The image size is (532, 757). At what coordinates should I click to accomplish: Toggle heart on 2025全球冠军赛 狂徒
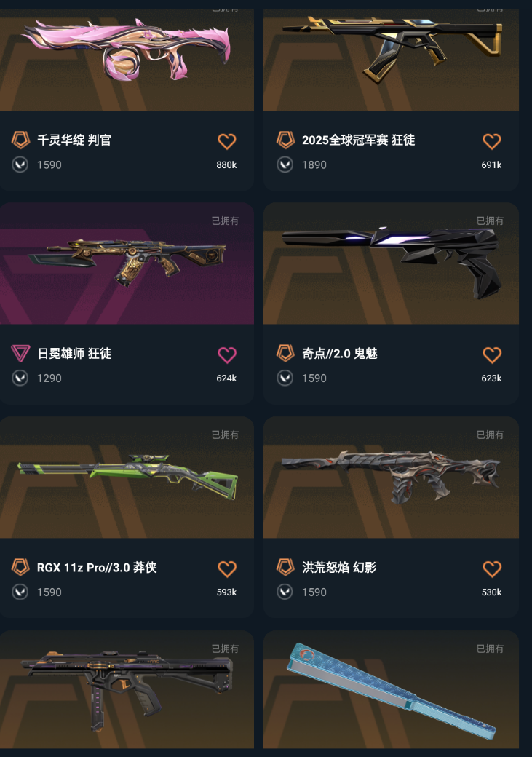491,141
